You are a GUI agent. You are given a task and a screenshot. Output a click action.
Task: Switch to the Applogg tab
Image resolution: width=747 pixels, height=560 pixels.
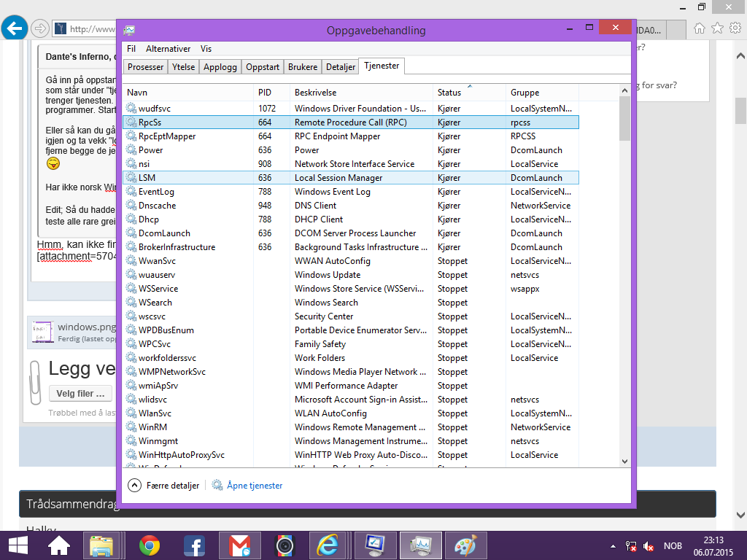(220, 67)
